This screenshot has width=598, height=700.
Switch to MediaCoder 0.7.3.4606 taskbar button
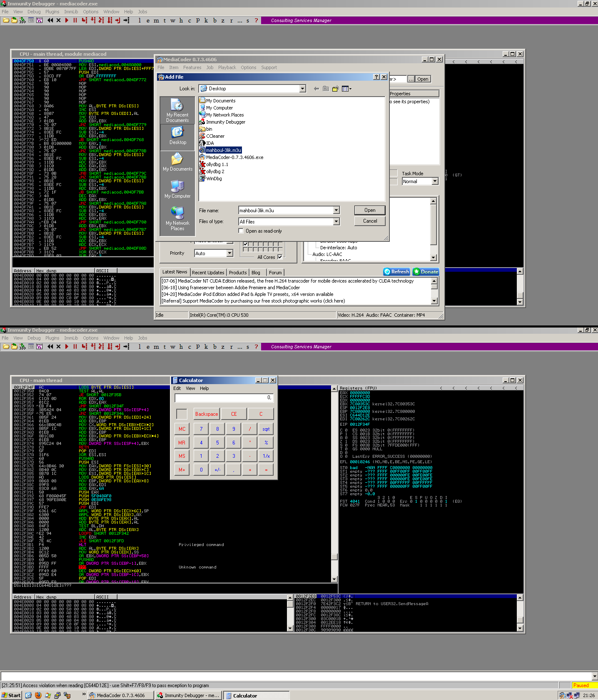[x=120, y=695]
